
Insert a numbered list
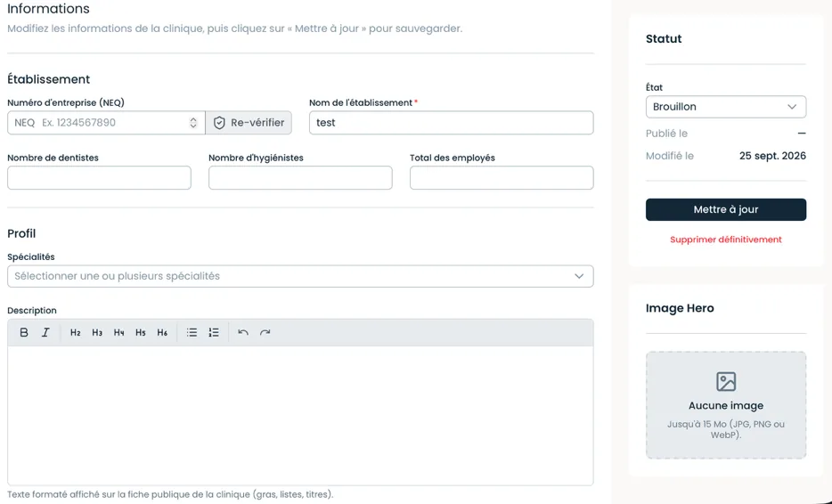pyautogui.click(x=214, y=333)
